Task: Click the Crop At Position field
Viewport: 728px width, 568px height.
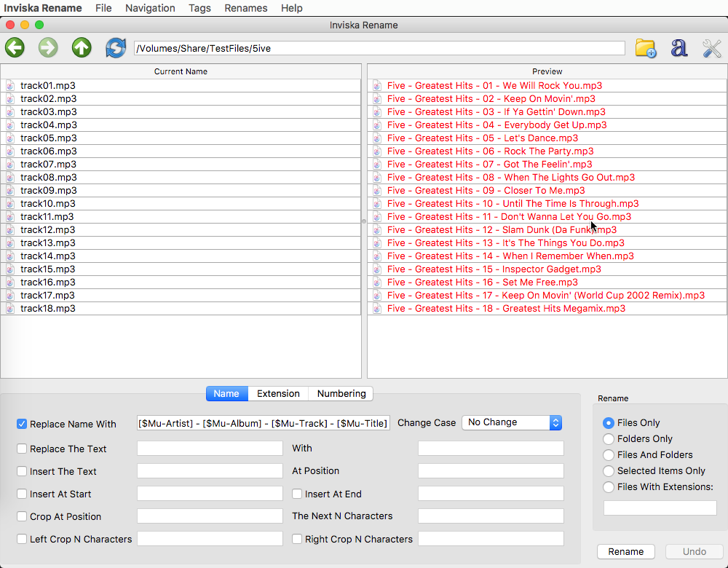Action: click(x=210, y=516)
